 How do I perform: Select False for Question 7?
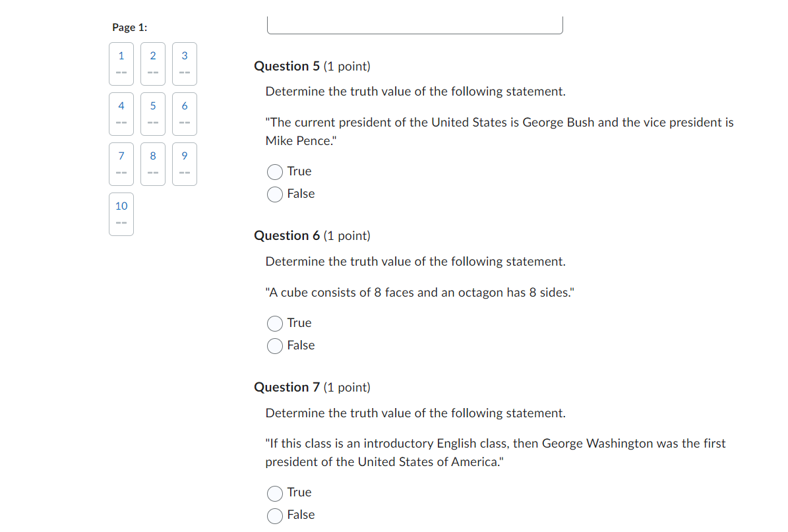(x=274, y=516)
